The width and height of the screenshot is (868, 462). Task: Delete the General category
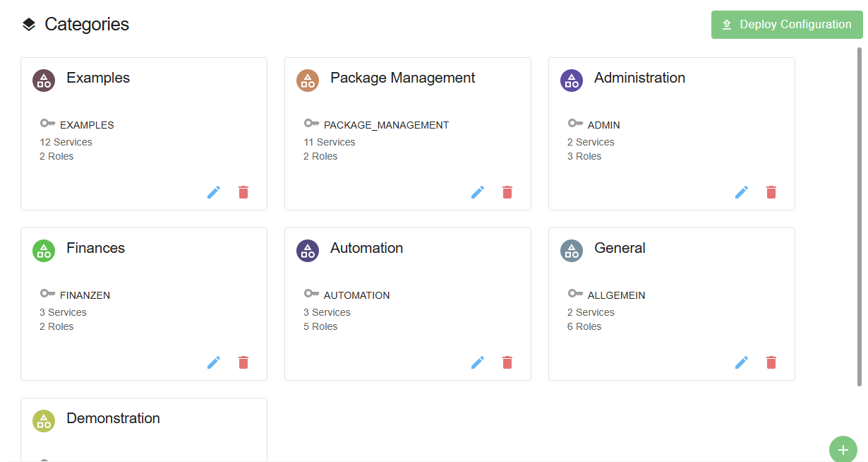(x=771, y=362)
